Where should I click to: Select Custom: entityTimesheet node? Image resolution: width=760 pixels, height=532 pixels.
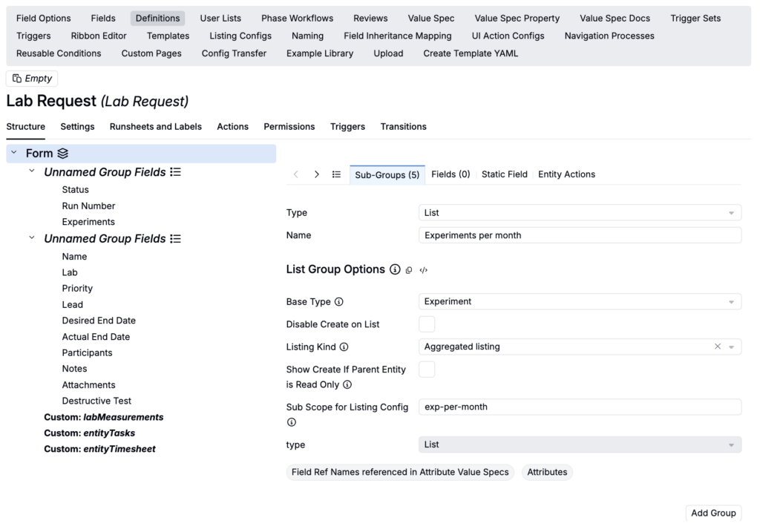tap(99, 449)
